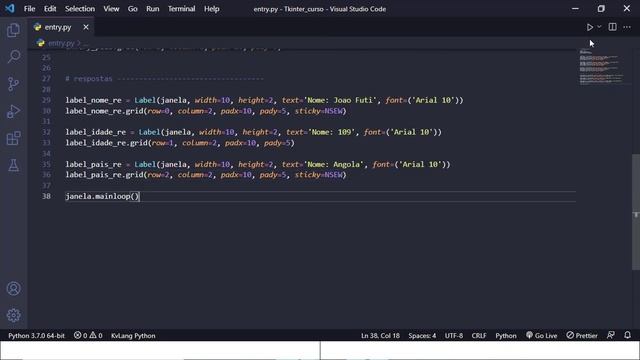
Task: Go to line via Ln 38, Col 18
Action: coord(380,336)
